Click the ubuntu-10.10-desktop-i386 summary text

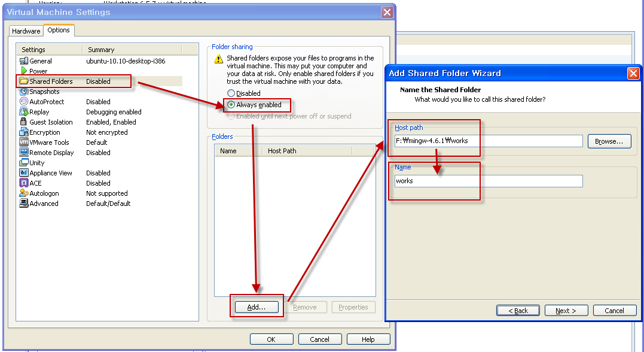tap(126, 61)
